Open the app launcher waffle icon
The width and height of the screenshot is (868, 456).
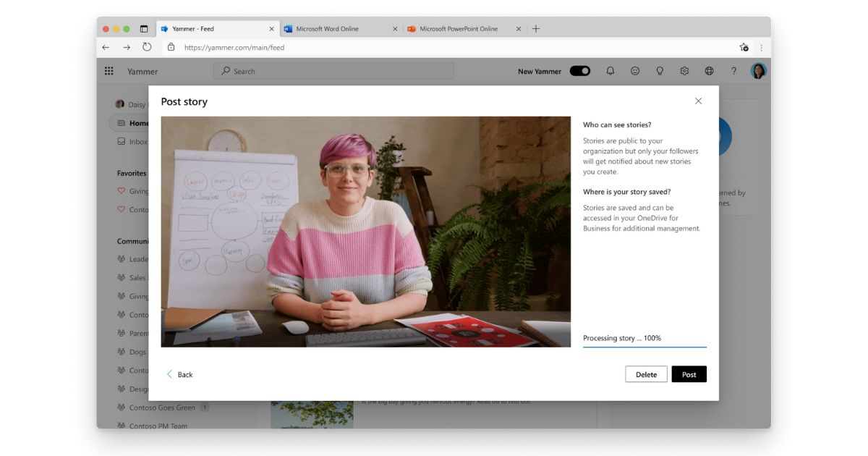(109, 71)
